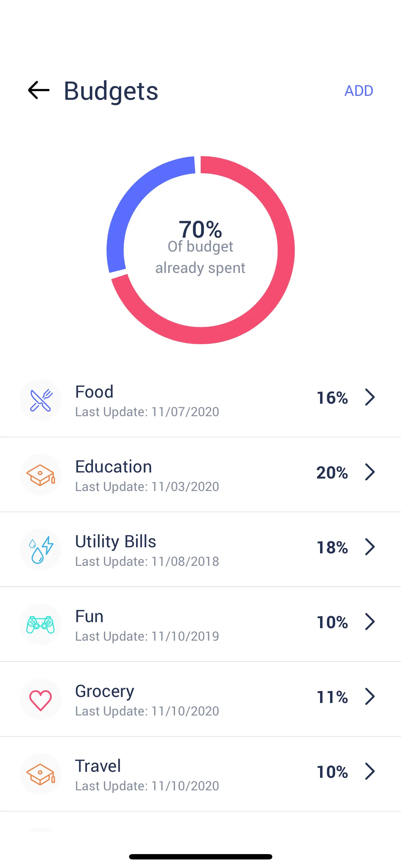Viewport: 401px width, 868px height.
Task: Click the Education 20% value
Action: [332, 473]
